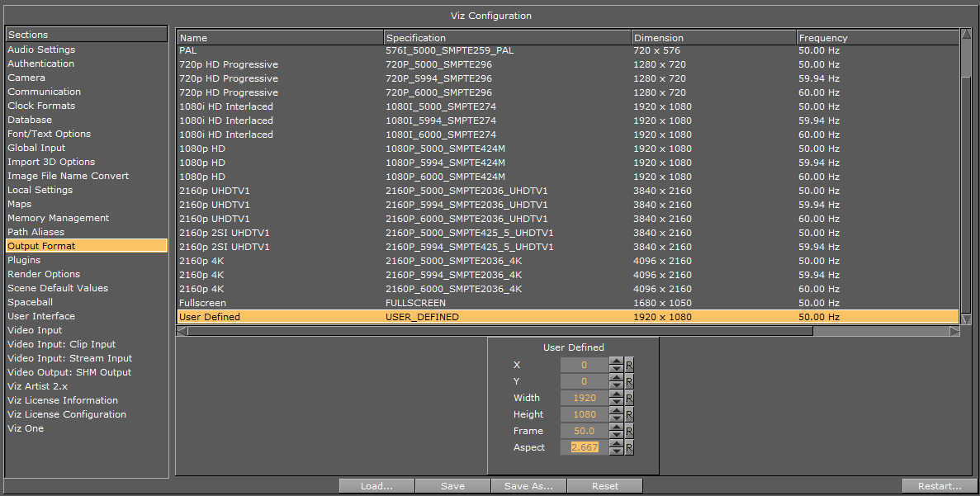Click the Save As... button
Screen dimensions: 980x496
click(x=528, y=486)
